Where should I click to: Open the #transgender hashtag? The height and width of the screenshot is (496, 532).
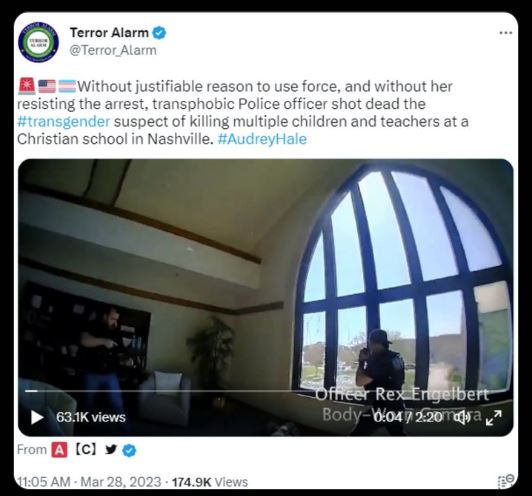63,121
